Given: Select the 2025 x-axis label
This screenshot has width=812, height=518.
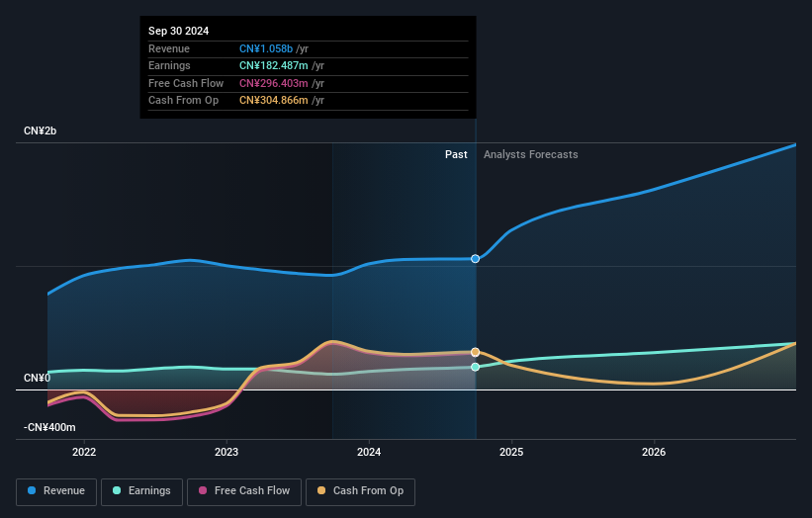Looking at the screenshot, I should [x=511, y=452].
